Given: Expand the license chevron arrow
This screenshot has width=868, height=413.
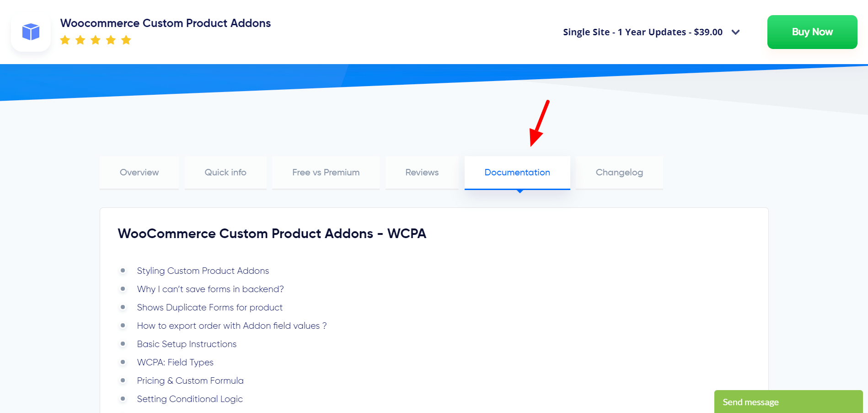Looking at the screenshot, I should (x=735, y=32).
